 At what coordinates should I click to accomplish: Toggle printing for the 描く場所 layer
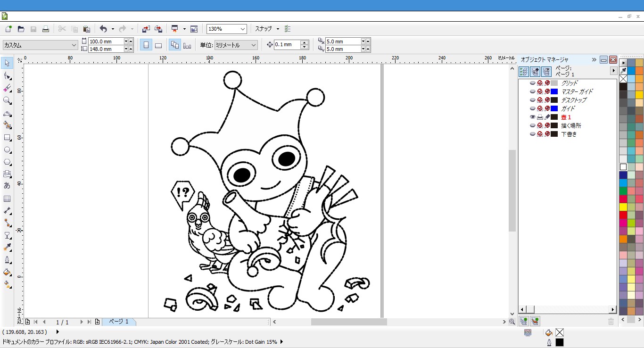coord(540,125)
